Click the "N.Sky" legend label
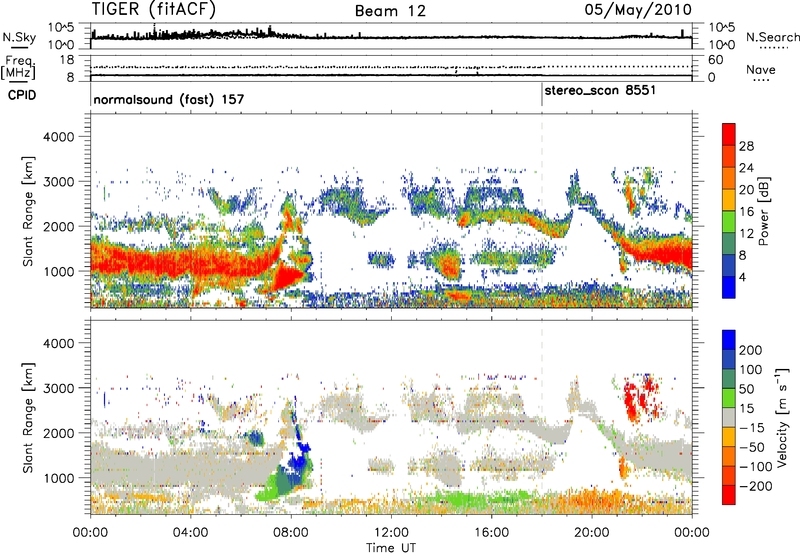Viewport: 800px width, 554px height. tap(19, 37)
